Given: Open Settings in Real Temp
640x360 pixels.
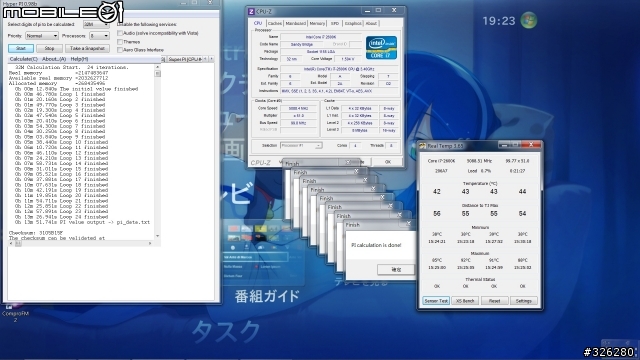Looking at the screenshot, I should point(523,301).
